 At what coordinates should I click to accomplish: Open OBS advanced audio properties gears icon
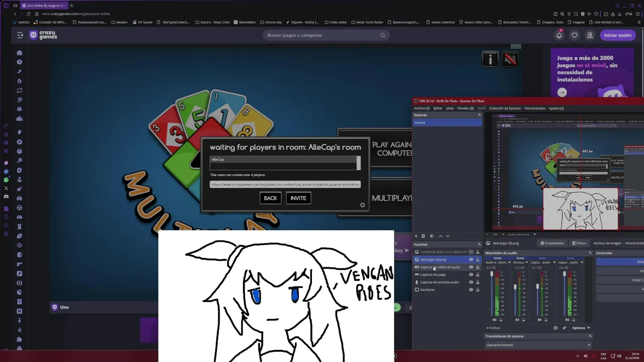[x=564, y=328]
